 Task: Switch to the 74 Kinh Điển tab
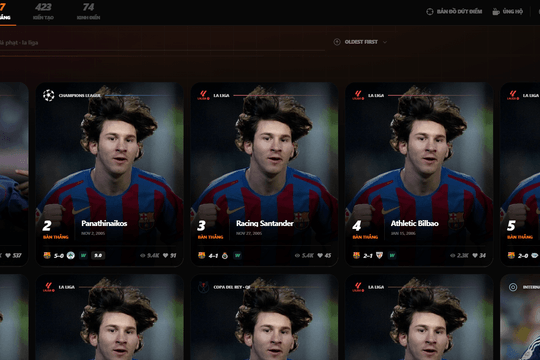(89, 11)
